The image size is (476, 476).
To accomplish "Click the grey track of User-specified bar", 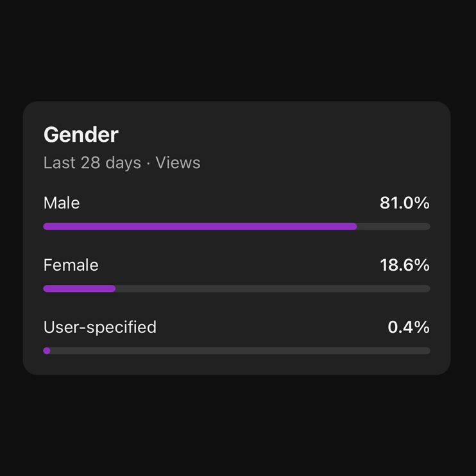I will tap(241, 351).
